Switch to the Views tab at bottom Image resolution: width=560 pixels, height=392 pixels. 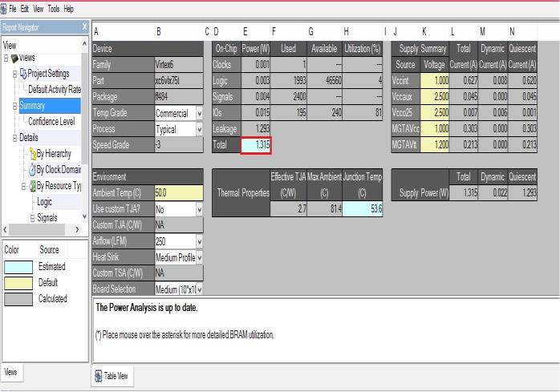(x=12, y=372)
